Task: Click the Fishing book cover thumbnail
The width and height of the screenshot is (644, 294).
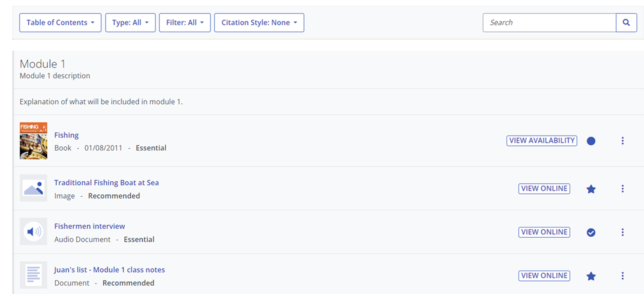Action: point(34,141)
